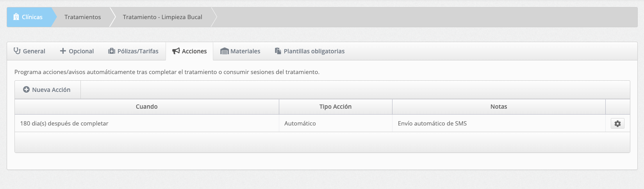Click the warehouse icon on Materiales tab
The image size is (644, 189).
point(225,51)
